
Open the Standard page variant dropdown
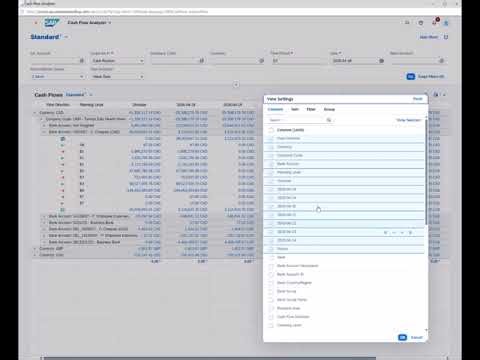pos(66,37)
